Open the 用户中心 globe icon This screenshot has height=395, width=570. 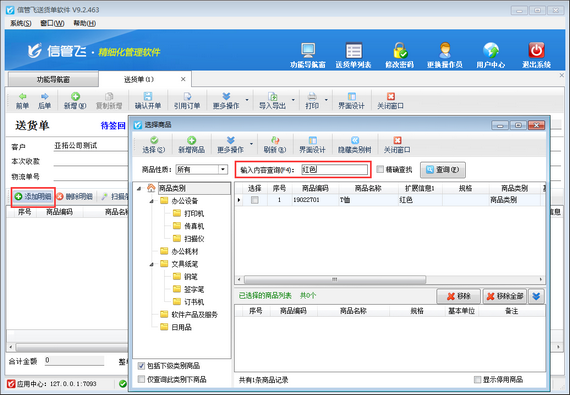(x=491, y=51)
